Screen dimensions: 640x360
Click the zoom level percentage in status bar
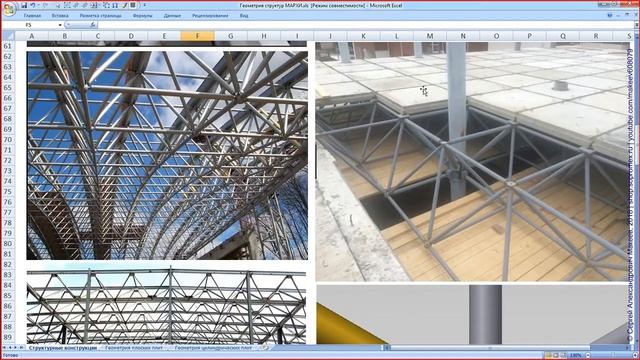[576, 356]
